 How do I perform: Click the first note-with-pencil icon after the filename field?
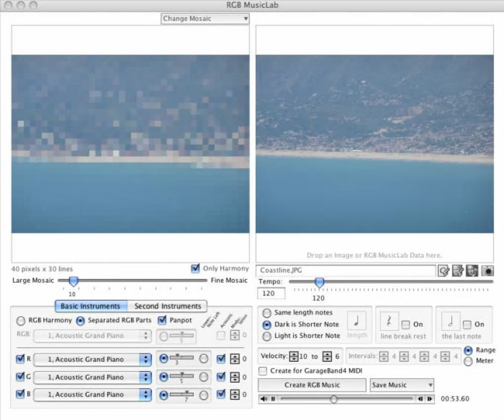[x=444, y=270]
